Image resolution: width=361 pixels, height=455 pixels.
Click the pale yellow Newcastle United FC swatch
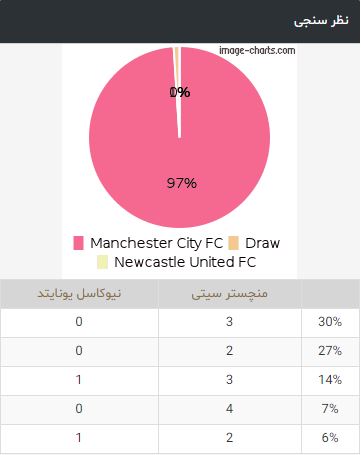click(102, 262)
